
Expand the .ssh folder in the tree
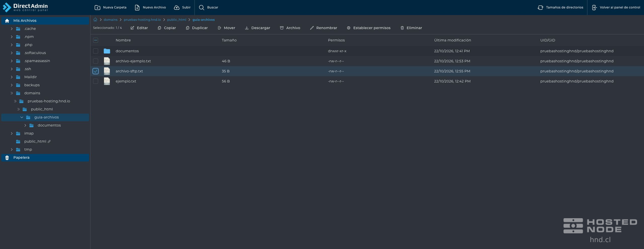coord(12,69)
